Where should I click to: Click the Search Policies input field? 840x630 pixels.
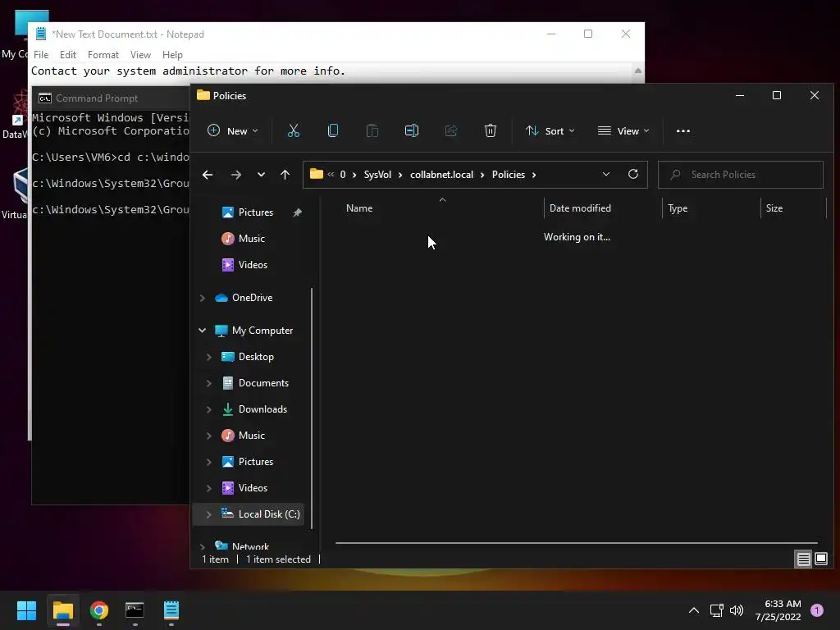coord(741,175)
